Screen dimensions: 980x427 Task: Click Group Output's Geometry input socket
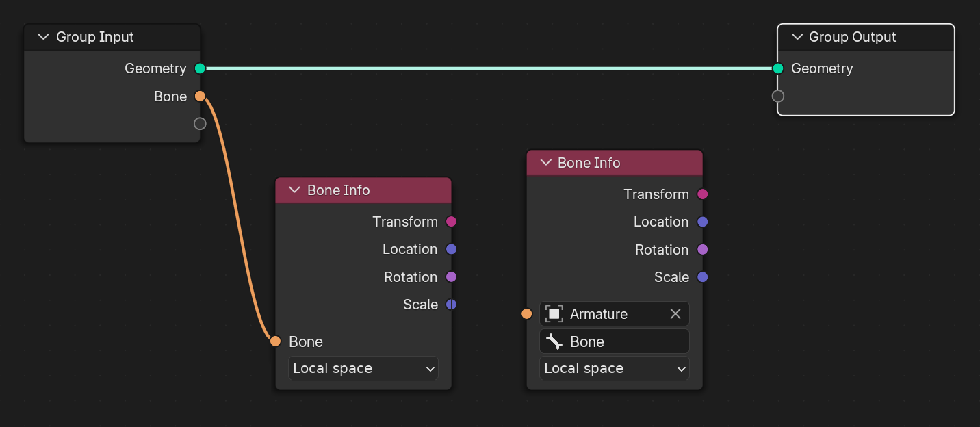point(778,68)
